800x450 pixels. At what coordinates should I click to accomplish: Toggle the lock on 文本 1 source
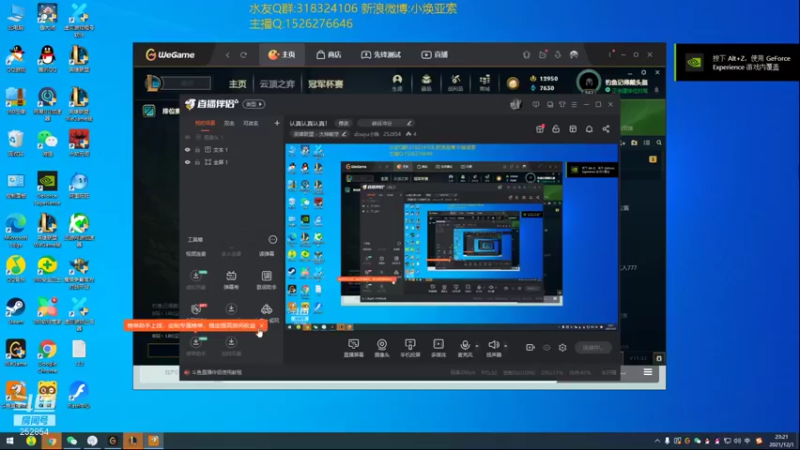click(197, 149)
